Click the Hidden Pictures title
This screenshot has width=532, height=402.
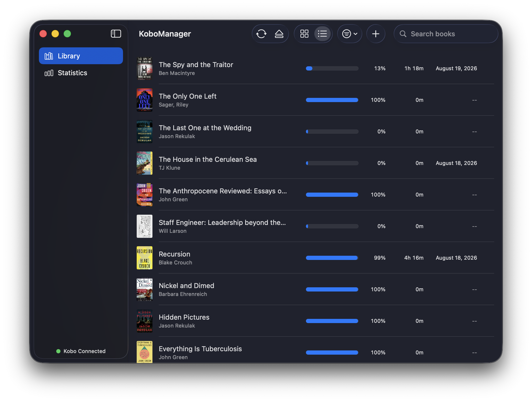tap(184, 317)
